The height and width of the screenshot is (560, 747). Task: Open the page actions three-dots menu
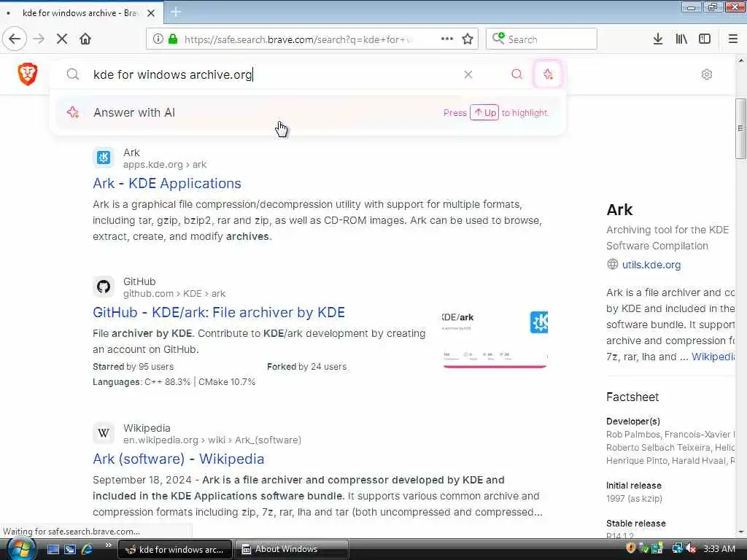click(x=447, y=39)
